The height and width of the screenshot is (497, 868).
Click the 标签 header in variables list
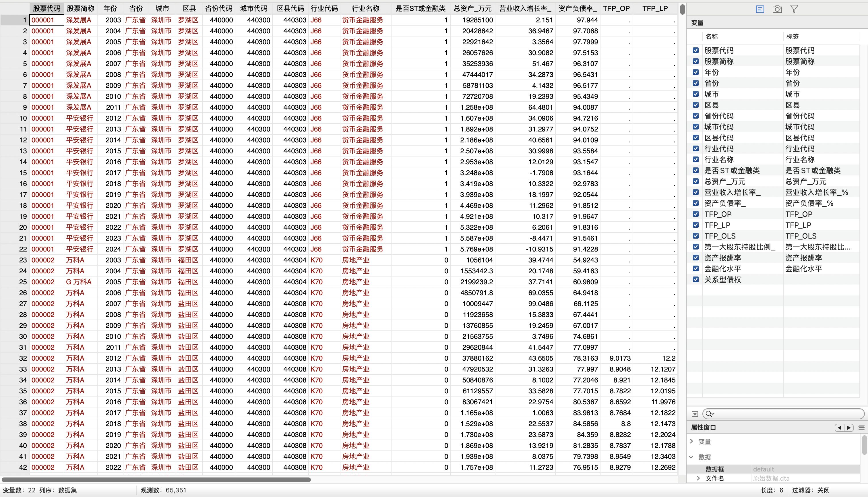[792, 36]
